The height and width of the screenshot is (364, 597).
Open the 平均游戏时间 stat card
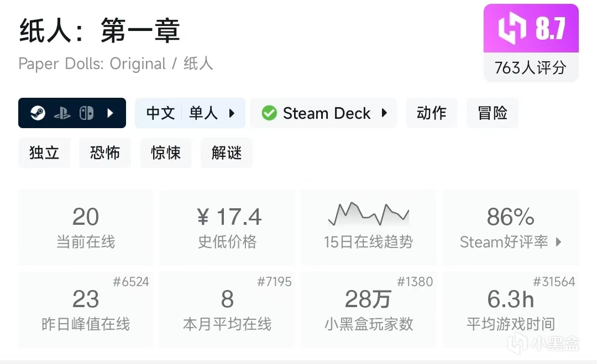point(510,309)
